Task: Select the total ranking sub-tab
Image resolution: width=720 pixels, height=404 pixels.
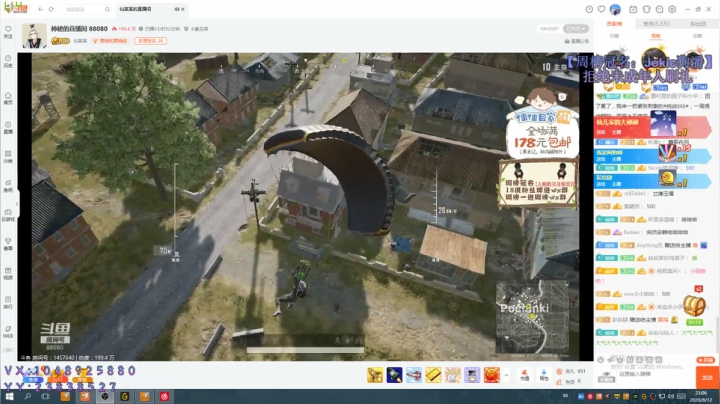Action: click(x=697, y=35)
